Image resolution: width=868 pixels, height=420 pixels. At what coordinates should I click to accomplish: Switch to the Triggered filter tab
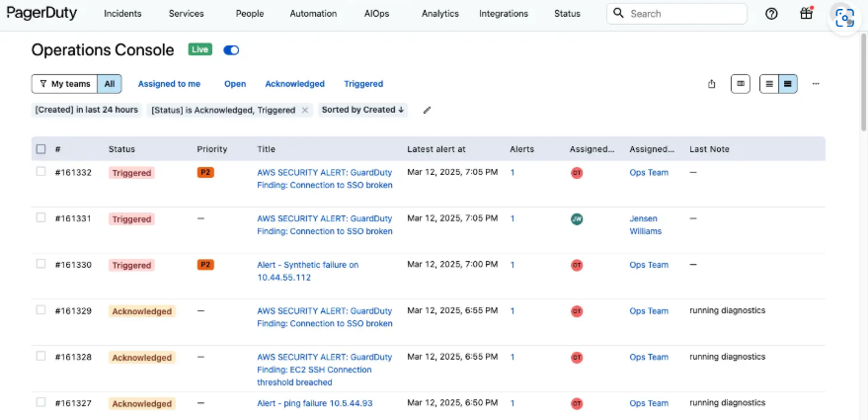(x=363, y=84)
